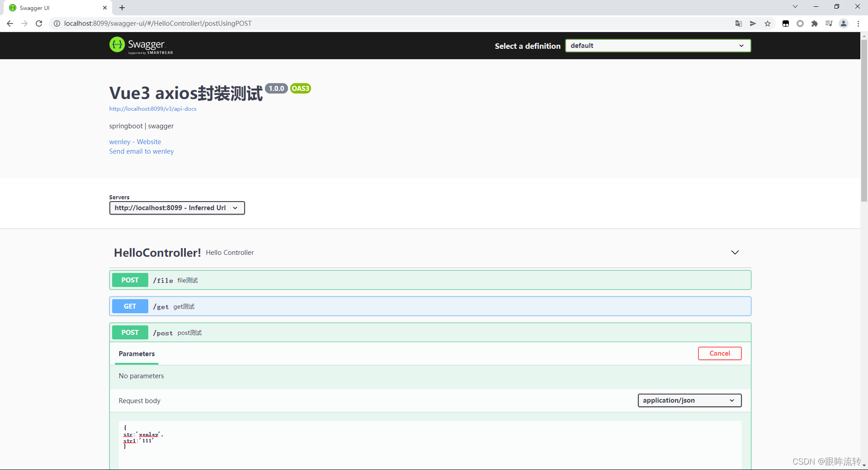Open the circle extension icon

tap(800, 23)
